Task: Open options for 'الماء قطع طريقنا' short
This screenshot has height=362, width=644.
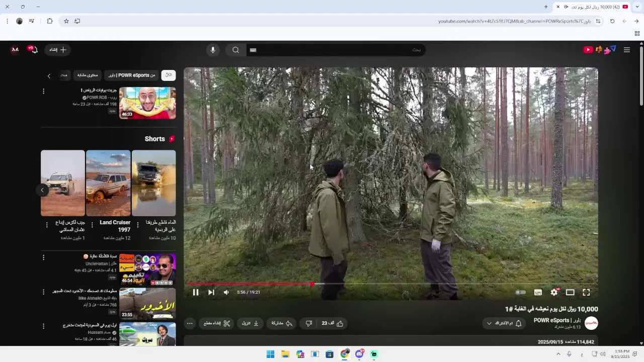Action: [x=138, y=225]
